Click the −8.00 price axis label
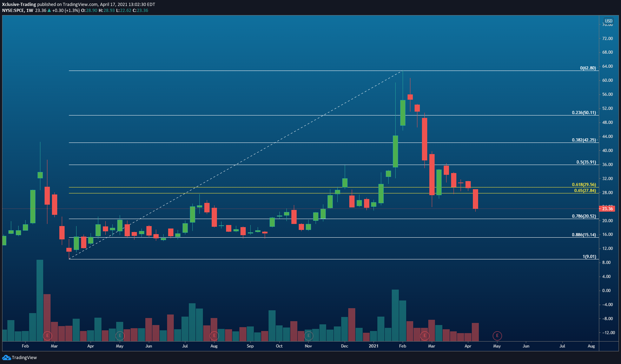This screenshot has height=364, width=621. [607, 319]
